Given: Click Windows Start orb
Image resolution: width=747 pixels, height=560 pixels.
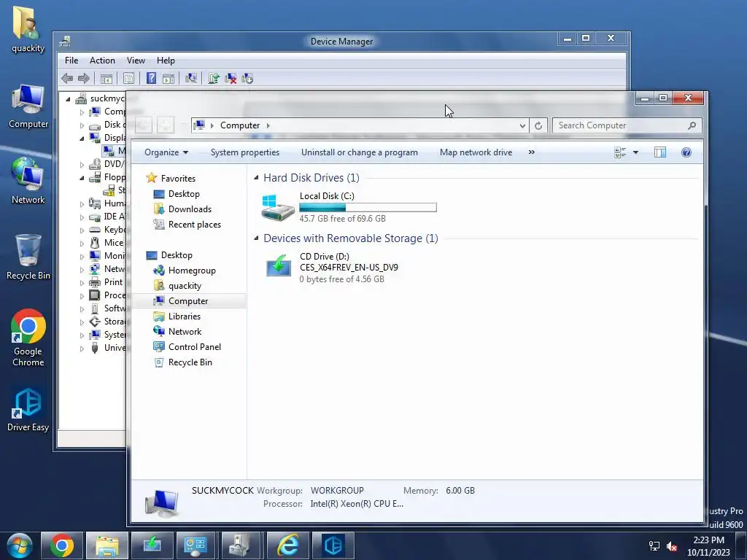Looking at the screenshot, I should pos(19,545).
